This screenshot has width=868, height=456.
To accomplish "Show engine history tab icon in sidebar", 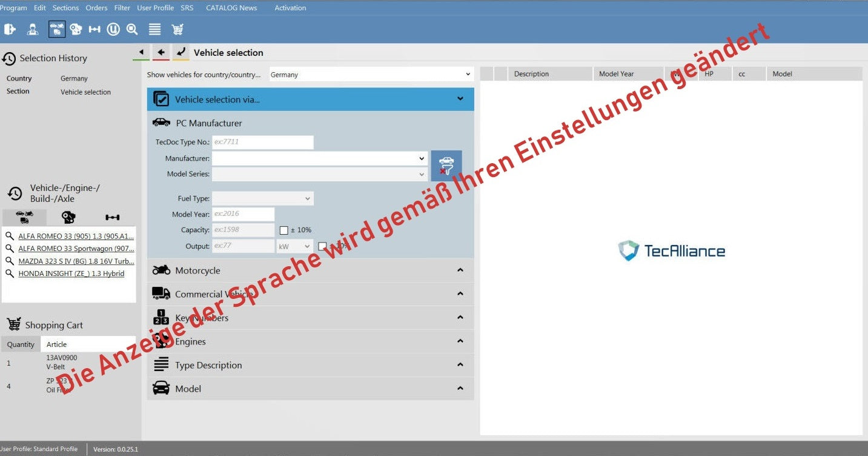I will tap(68, 217).
